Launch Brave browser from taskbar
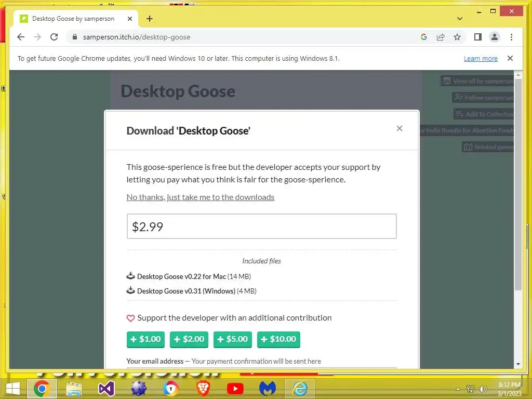 (203, 389)
